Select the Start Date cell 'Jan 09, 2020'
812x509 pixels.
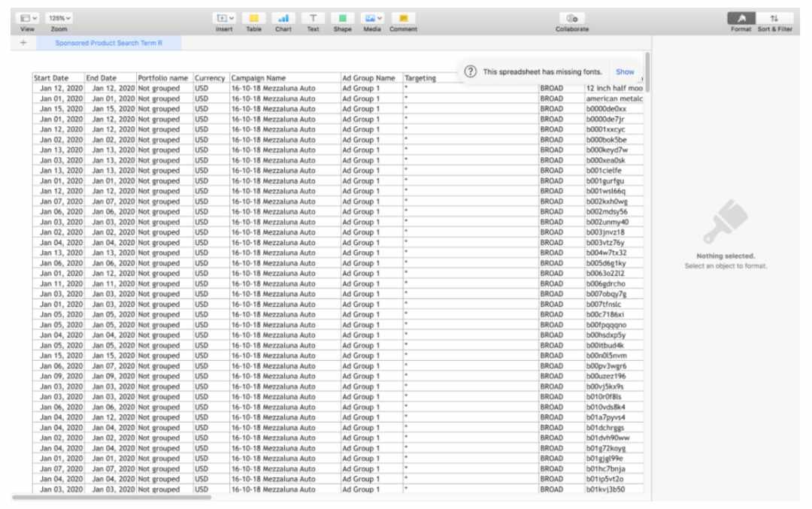click(59, 376)
